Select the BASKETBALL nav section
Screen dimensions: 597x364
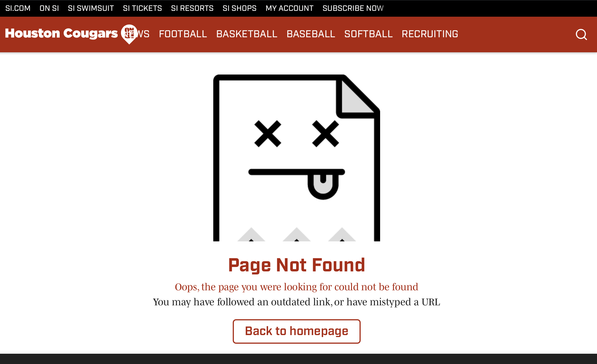coord(247,34)
